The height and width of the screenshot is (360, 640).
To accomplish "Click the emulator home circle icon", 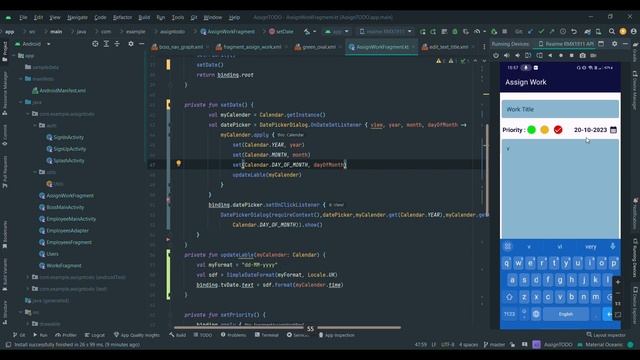I will 561,55.
